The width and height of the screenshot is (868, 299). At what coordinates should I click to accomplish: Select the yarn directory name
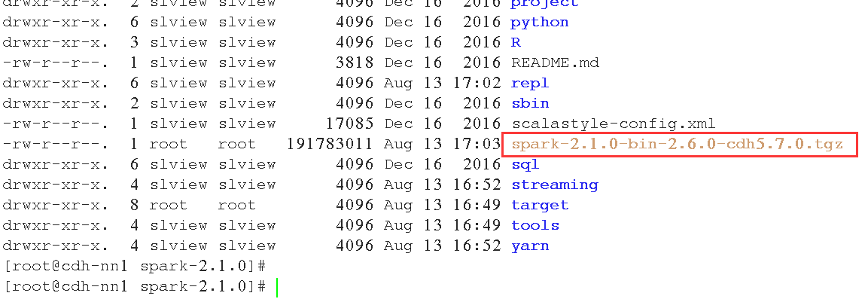click(530, 246)
